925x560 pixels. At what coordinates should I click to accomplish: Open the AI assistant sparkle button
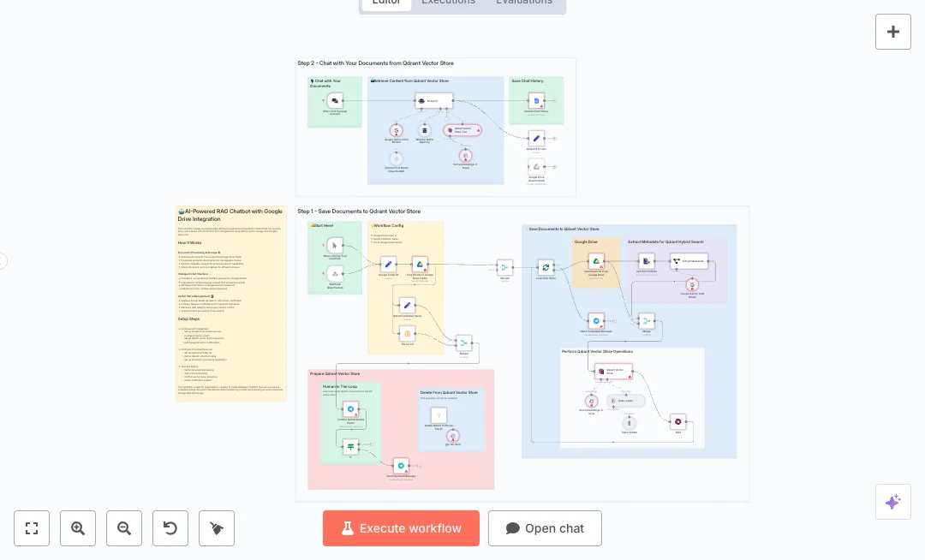(892, 502)
